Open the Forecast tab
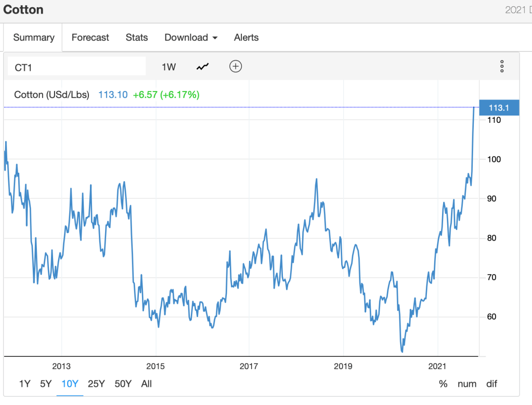 tap(90, 37)
